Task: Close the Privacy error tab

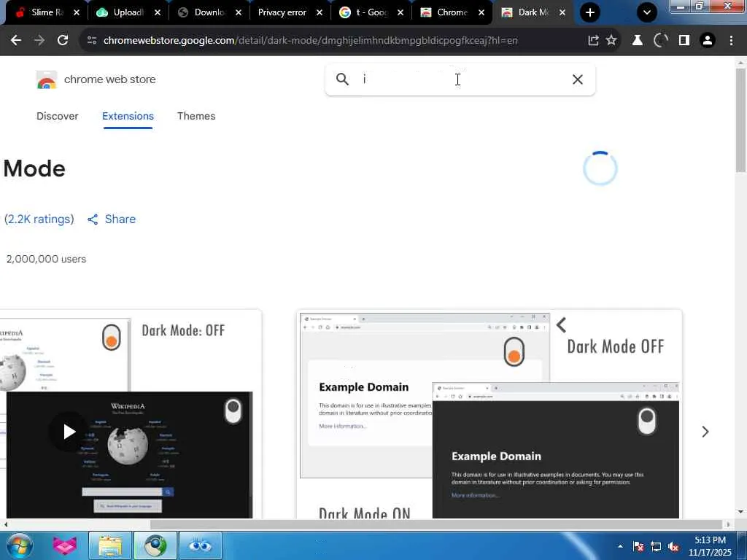Action: pyautogui.click(x=320, y=12)
